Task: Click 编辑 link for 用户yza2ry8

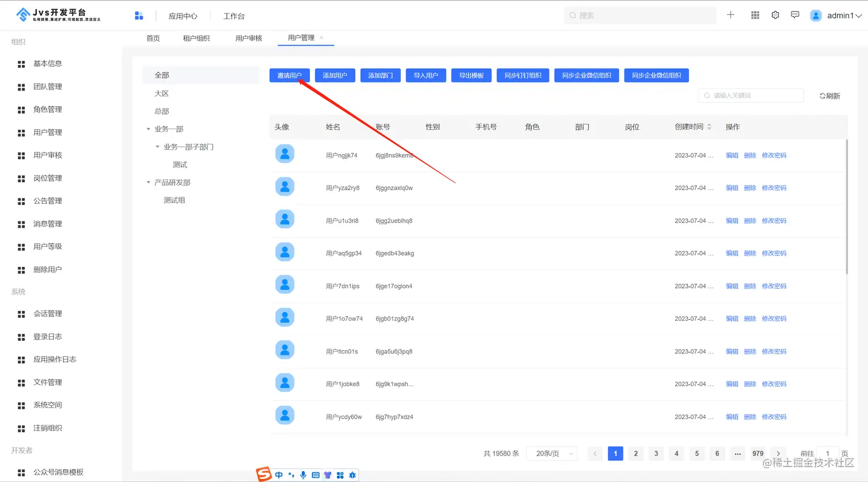Action: click(x=732, y=188)
